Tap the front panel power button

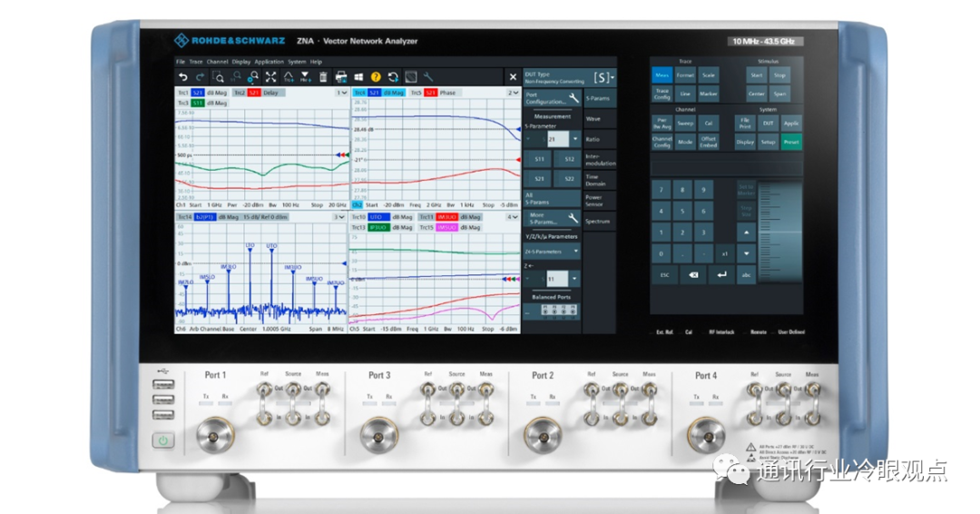coord(163,440)
